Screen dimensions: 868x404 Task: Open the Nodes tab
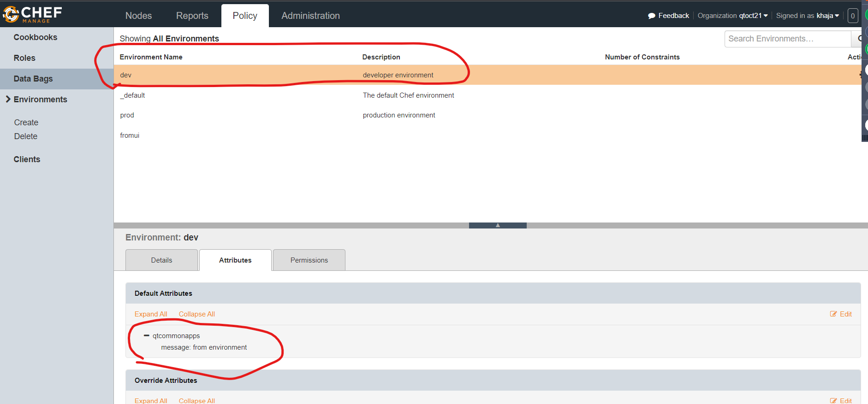click(138, 16)
